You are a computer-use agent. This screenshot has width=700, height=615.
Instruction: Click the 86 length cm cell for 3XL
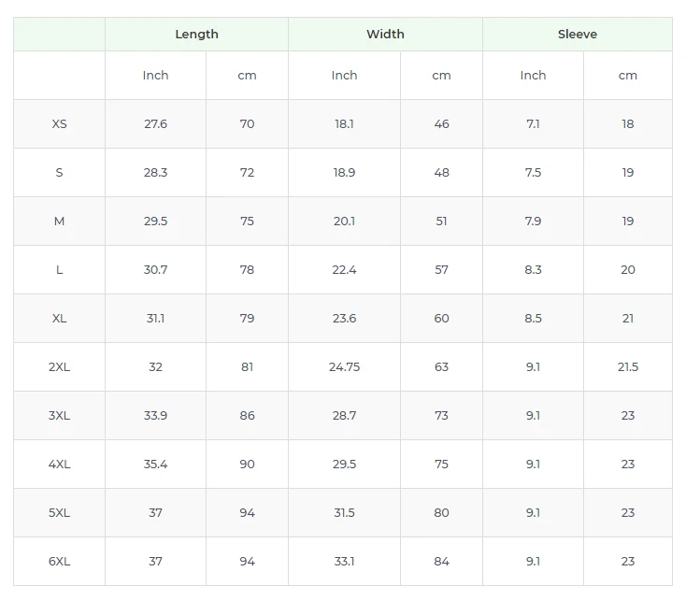click(247, 415)
